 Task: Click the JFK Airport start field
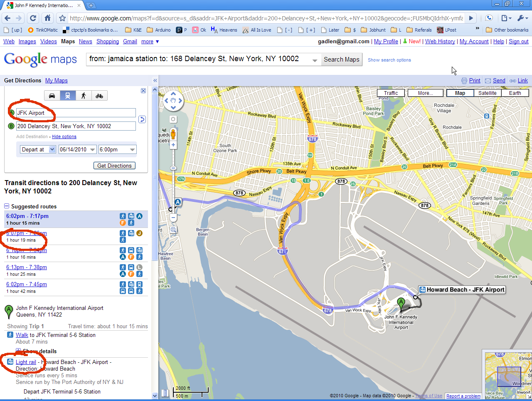point(76,113)
